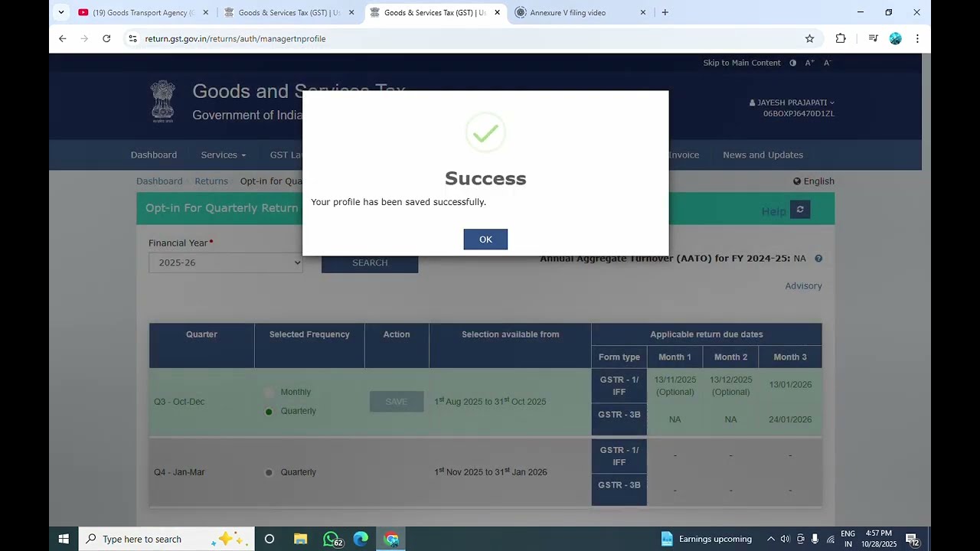Open the English language selector
The image size is (980, 551).
pos(813,181)
